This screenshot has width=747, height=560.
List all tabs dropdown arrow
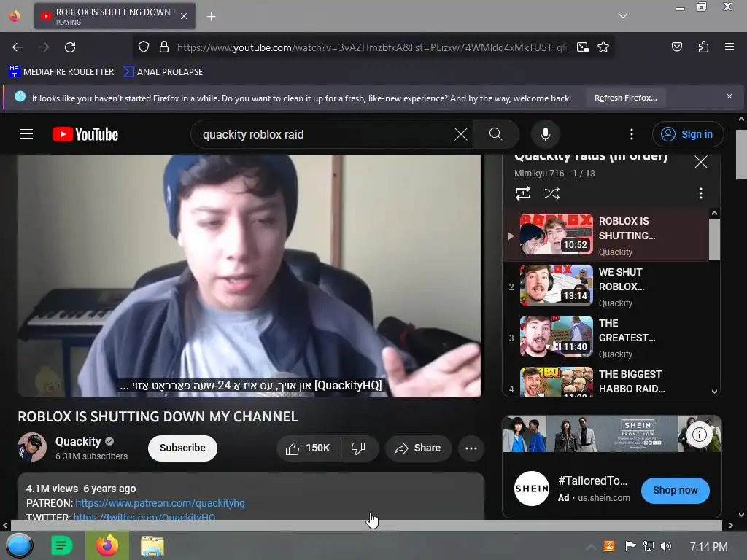(623, 16)
